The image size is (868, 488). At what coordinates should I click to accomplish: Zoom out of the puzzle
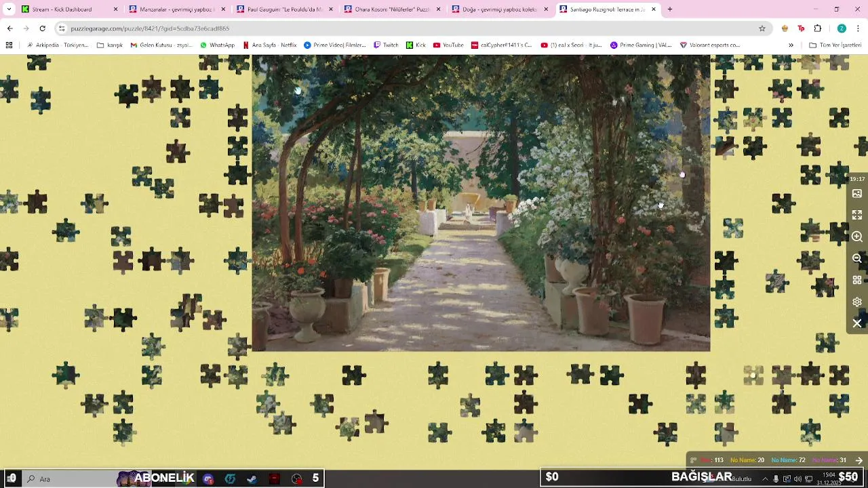point(857,258)
